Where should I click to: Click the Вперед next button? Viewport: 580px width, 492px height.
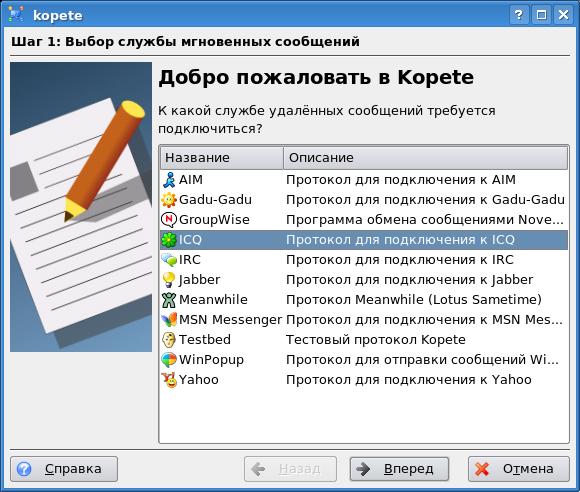point(399,469)
